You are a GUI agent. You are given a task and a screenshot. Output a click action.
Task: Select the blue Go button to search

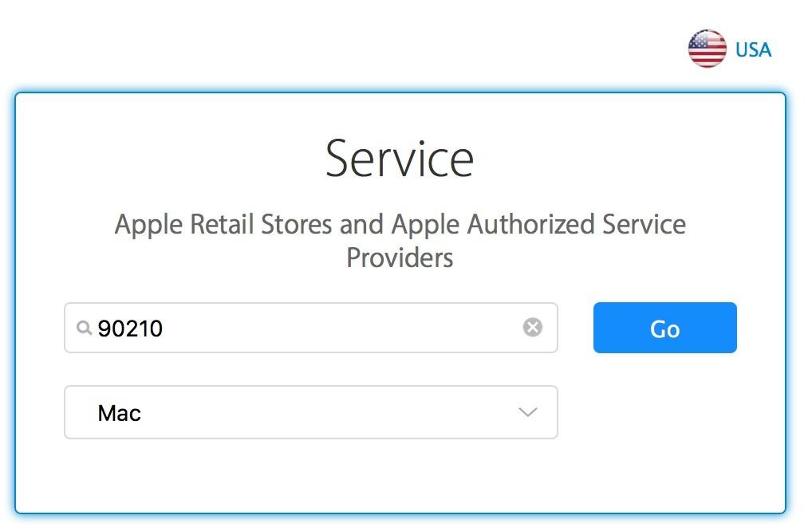tap(664, 328)
